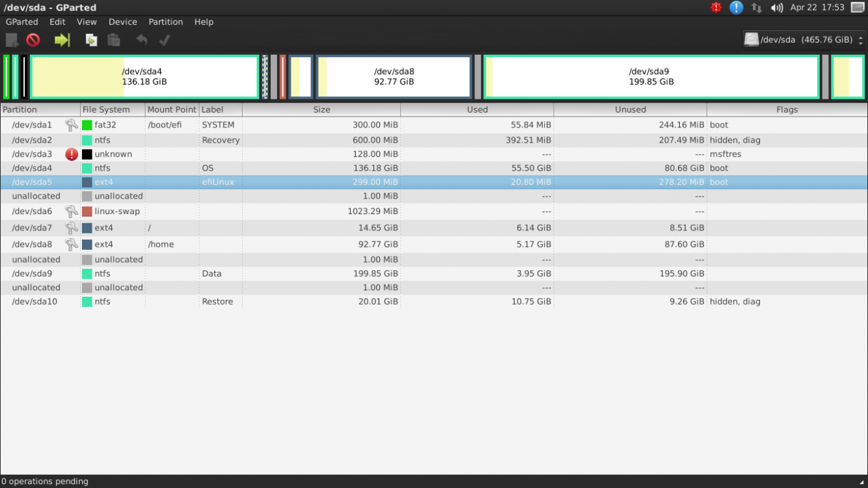Click the Size column header
The height and width of the screenshot is (488, 868).
pyautogui.click(x=321, y=109)
